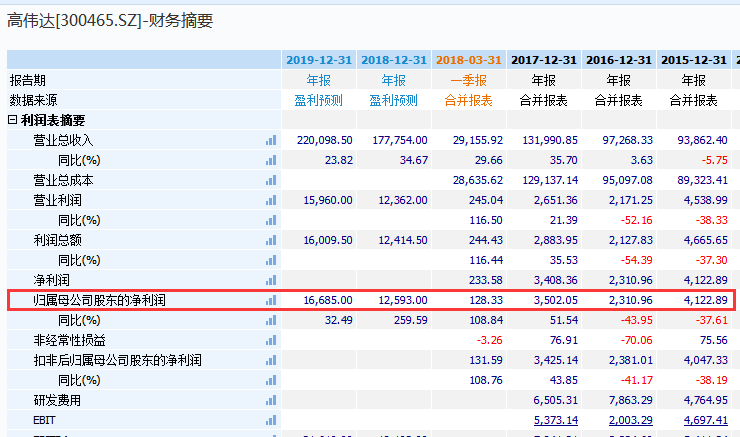Screen dimensions: 740x437
Task: Click revenue value 220,098.50
Action: coord(325,140)
